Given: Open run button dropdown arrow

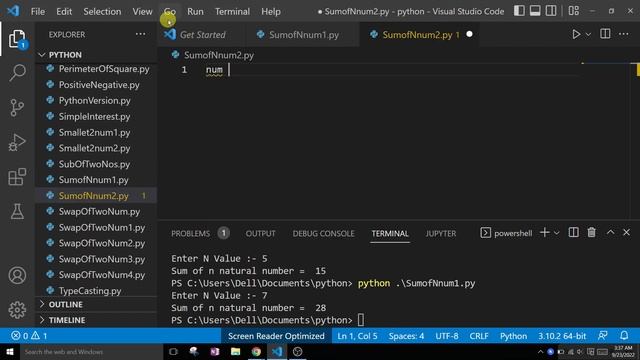Looking at the screenshot, I should [588, 35].
